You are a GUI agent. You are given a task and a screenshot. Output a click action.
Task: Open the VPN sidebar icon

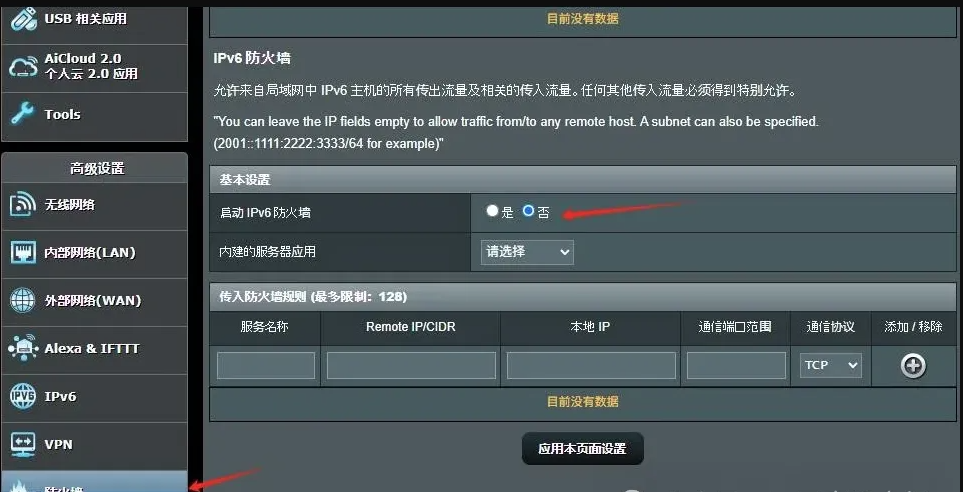tap(23, 444)
